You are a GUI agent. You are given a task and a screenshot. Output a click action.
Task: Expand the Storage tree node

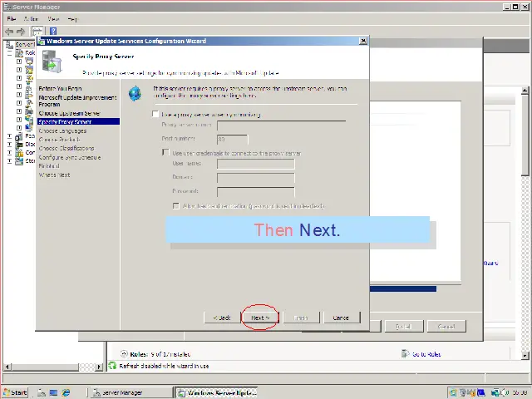click(9, 160)
